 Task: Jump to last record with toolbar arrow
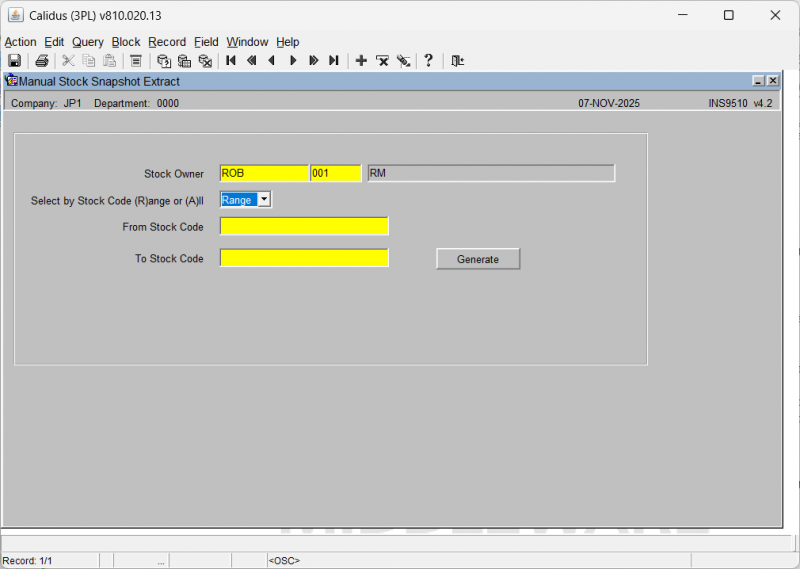[x=334, y=61]
